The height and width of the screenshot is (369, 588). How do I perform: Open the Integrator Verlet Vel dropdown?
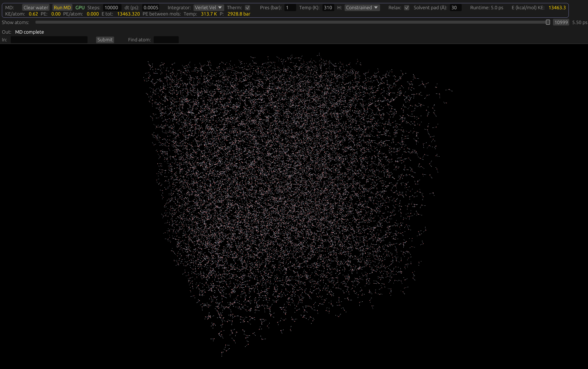click(x=209, y=8)
